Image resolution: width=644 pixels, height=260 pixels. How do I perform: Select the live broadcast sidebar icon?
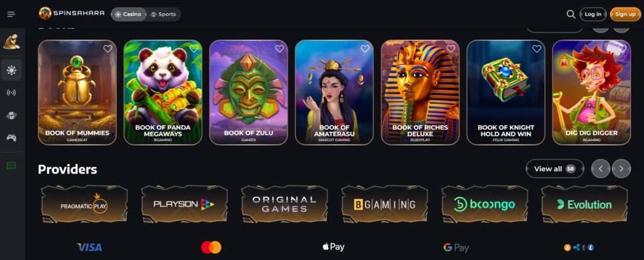click(11, 93)
